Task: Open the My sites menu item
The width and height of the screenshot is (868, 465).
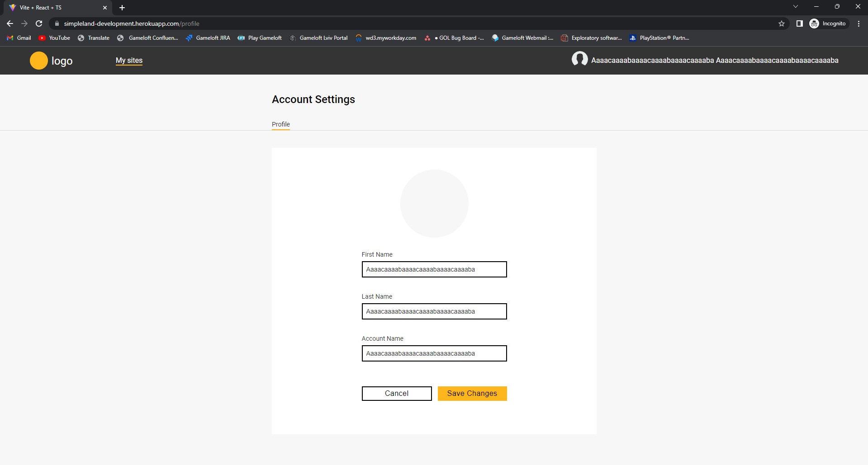Action: pyautogui.click(x=129, y=60)
